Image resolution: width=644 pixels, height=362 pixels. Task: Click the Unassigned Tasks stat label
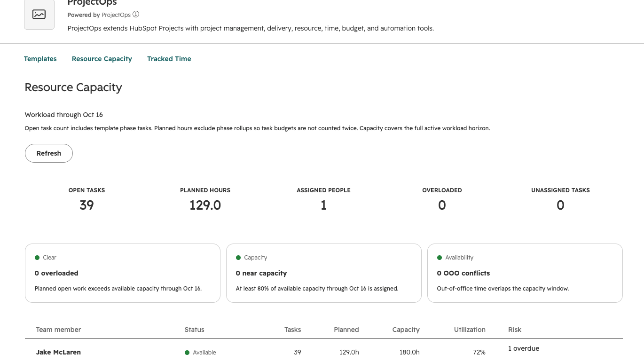click(x=560, y=190)
